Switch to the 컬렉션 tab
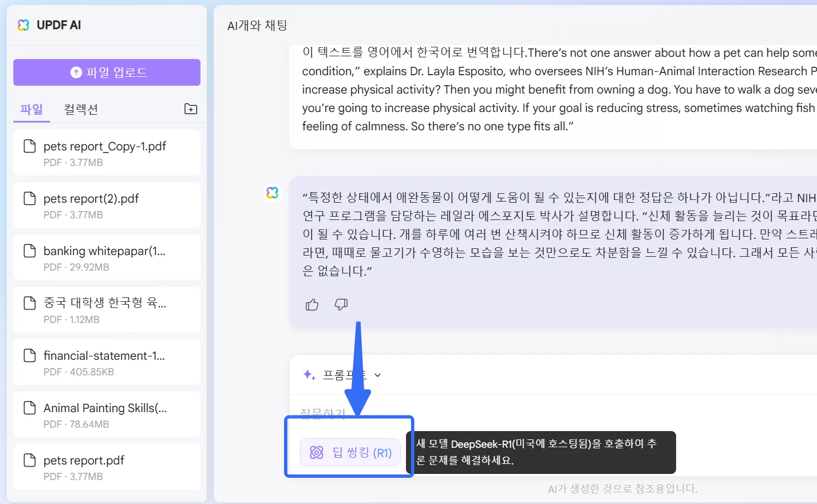This screenshot has height=504, width=817. point(80,109)
